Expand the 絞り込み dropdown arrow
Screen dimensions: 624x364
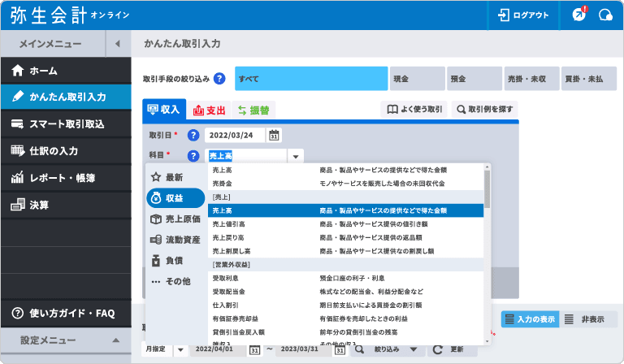coord(414,349)
